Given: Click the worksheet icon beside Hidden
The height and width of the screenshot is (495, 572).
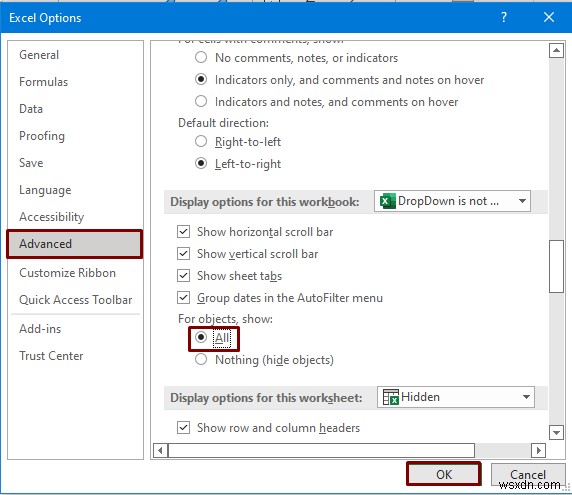Looking at the screenshot, I should click(390, 397).
